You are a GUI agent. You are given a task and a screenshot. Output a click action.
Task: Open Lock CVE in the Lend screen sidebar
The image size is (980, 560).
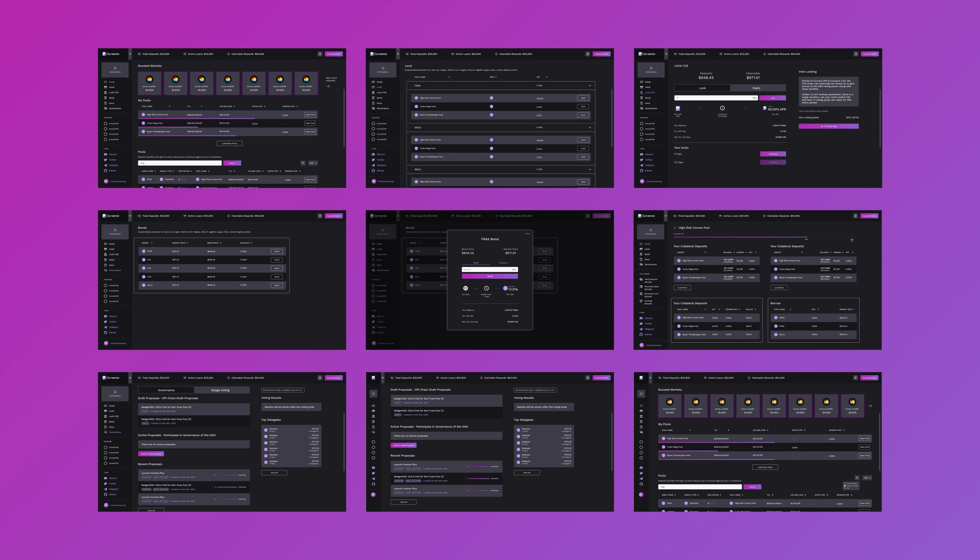(x=379, y=92)
